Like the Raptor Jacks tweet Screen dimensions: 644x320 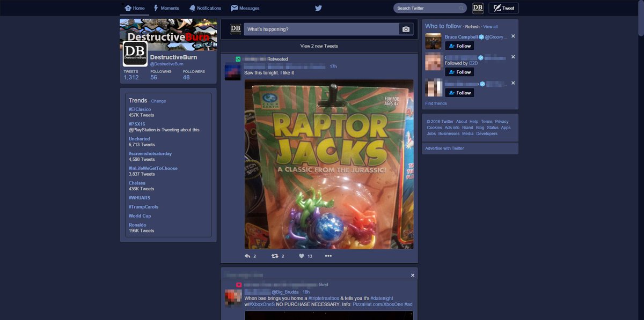(x=302, y=256)
